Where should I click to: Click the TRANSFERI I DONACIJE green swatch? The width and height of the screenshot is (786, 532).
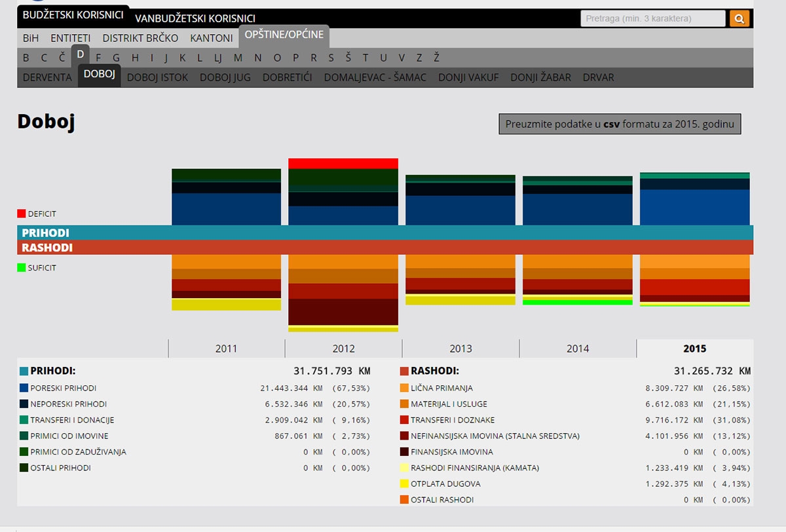coord(24,420)
